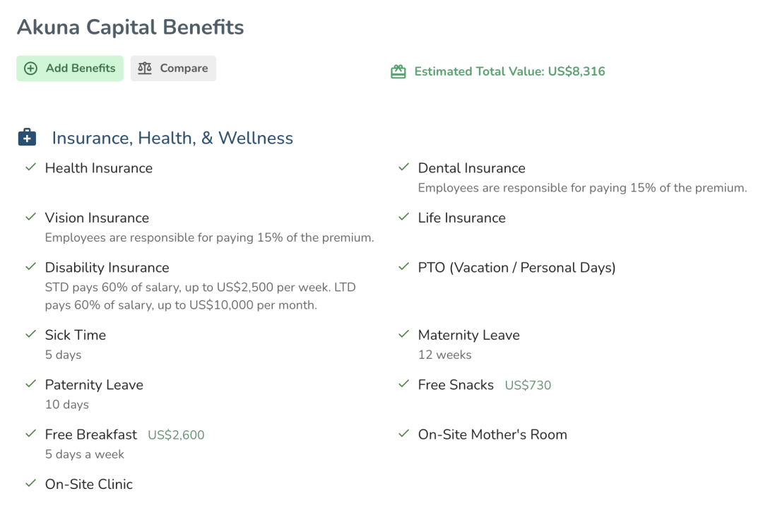
Task: Click the balance scale icon on Compare
Action: pos(145,68)
